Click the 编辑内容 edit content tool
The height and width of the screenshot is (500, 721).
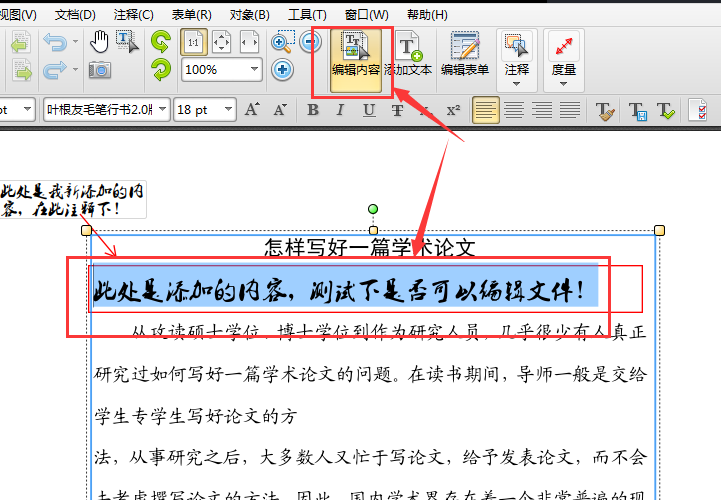click(356, 59)
